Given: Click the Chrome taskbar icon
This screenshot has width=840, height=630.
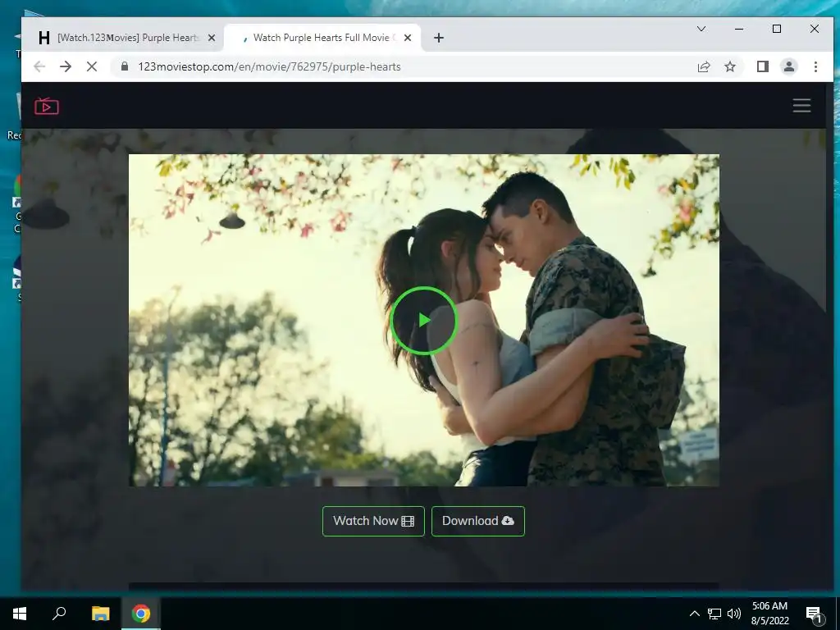Looking at the screenshot, I should [141, 614].
